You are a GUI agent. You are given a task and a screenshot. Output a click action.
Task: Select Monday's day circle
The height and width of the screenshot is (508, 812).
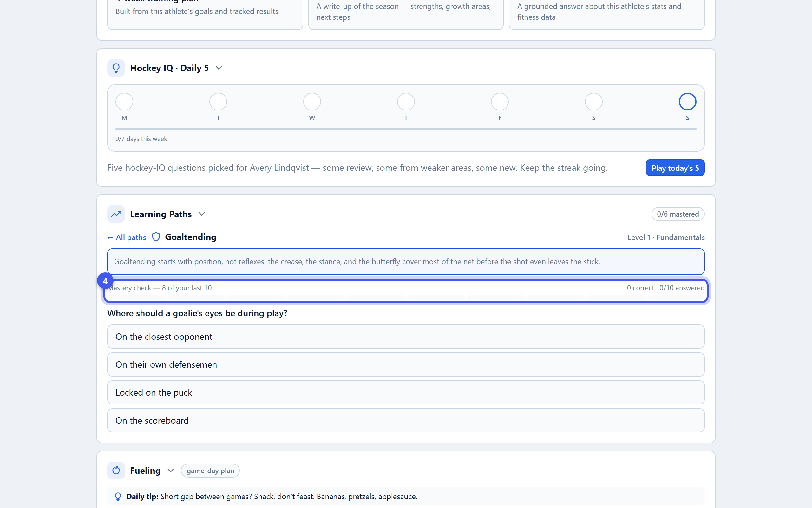click(124, 102)
